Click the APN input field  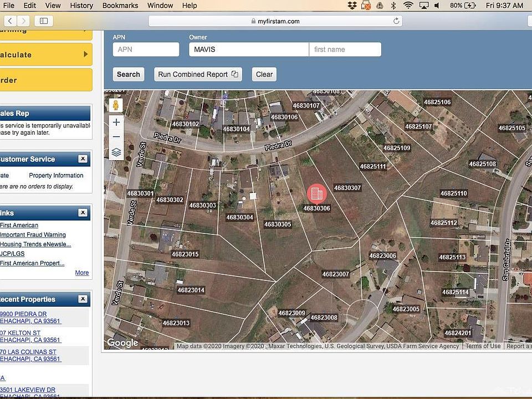(146, 49)
